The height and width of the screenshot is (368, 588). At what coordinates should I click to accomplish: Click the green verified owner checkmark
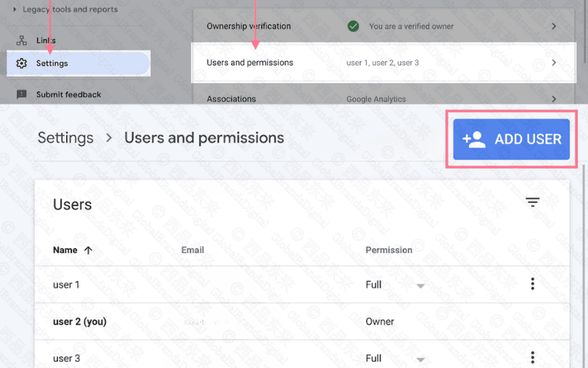click(354, 26)
